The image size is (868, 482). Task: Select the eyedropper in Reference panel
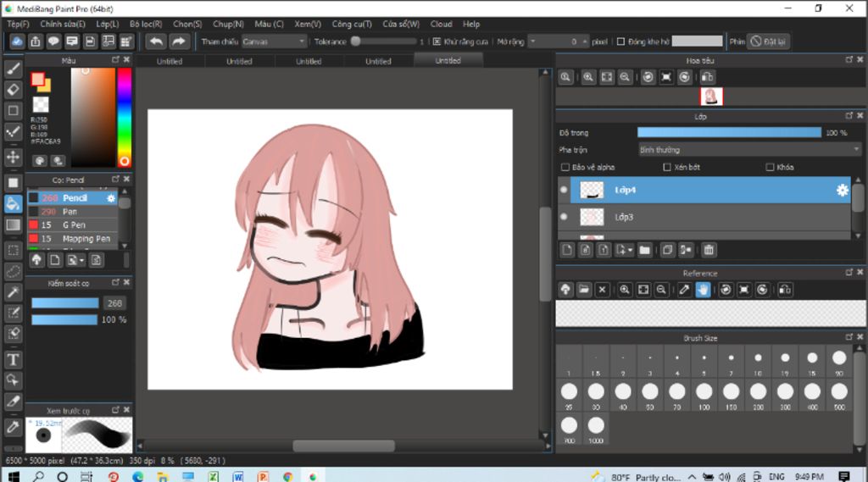pyautogui.click(x=684, y=290)
